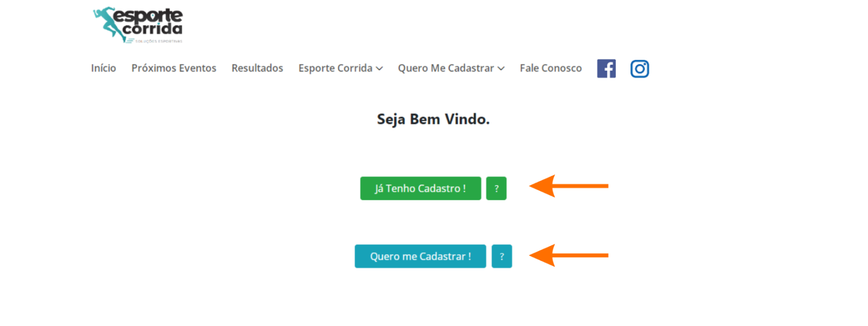Open the Próximos Eventos menu item
The height and width of the screenshot is (326, 868).
(x=174, y=68)
